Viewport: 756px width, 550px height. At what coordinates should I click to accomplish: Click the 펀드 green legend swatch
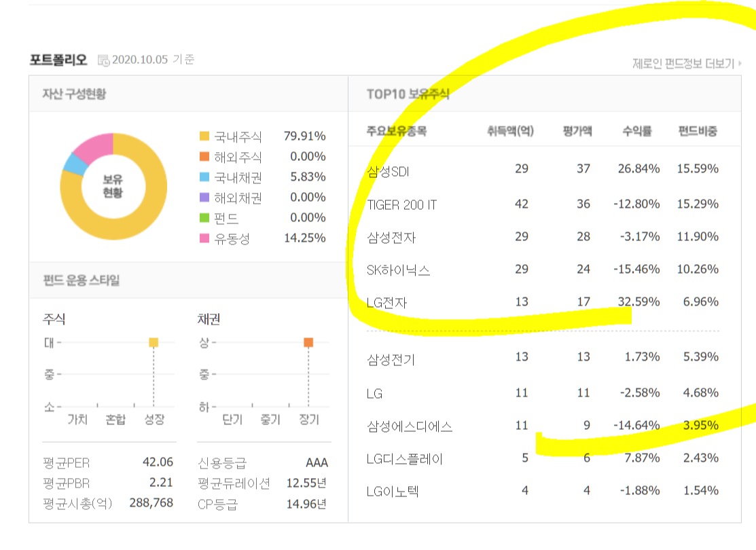click(204, 217)
